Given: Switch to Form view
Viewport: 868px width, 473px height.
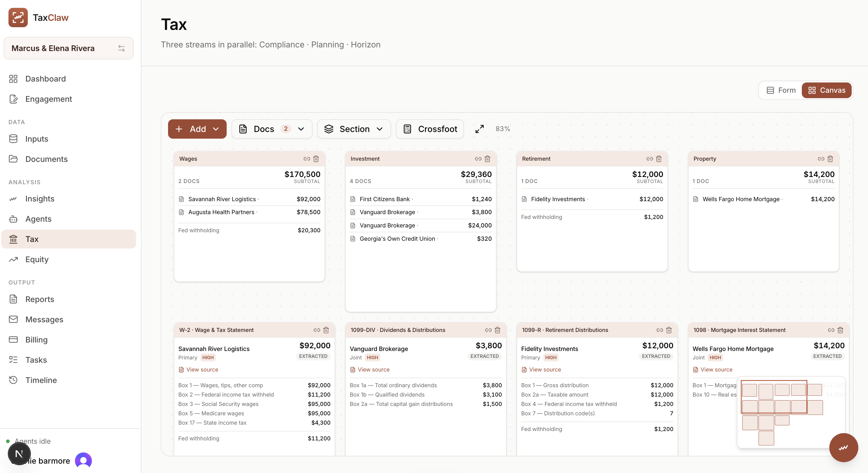Looking at the screenshot, I should pos(781,90).
